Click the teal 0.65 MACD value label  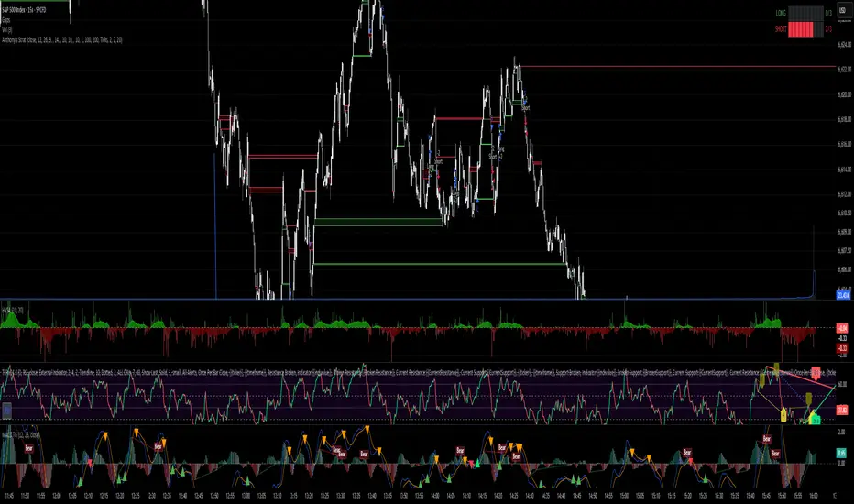[841, 453]
